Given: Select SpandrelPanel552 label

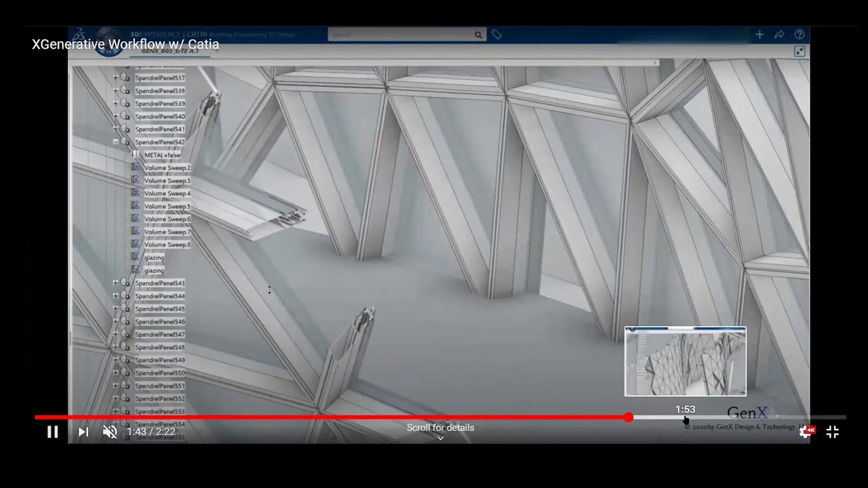Looking at the screenshot, I should 160,399.
